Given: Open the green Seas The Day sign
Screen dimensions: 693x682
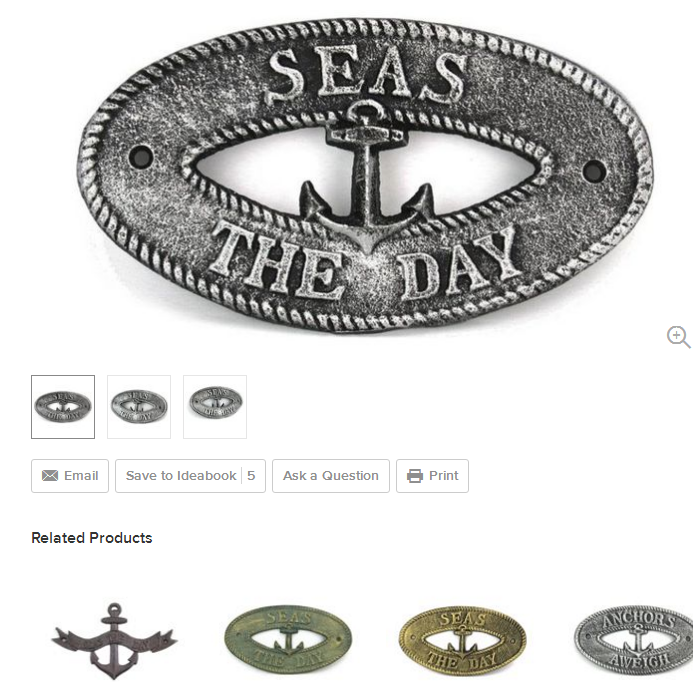Looking at the screenshot, I should pyautogui.click(x=288, y=639).
